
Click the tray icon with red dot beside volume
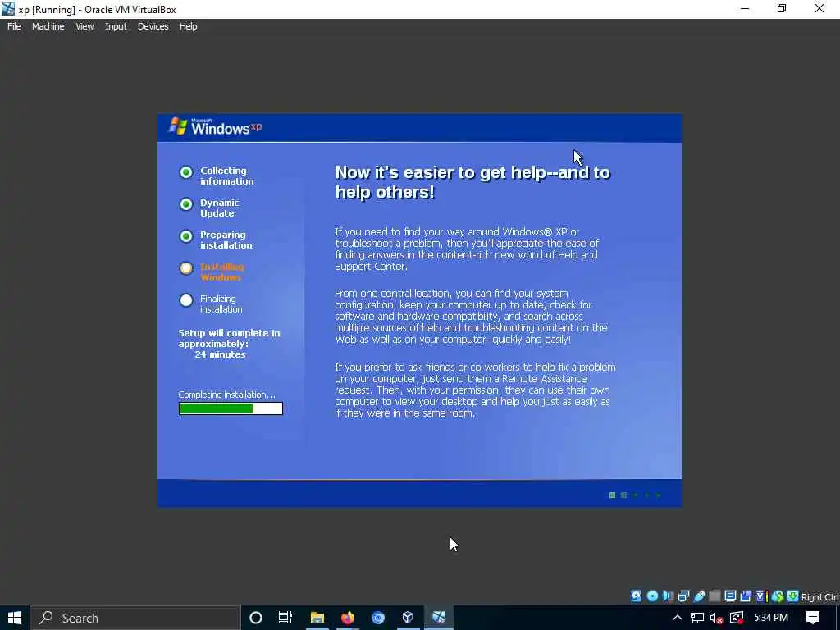click(x=737, y=618)
